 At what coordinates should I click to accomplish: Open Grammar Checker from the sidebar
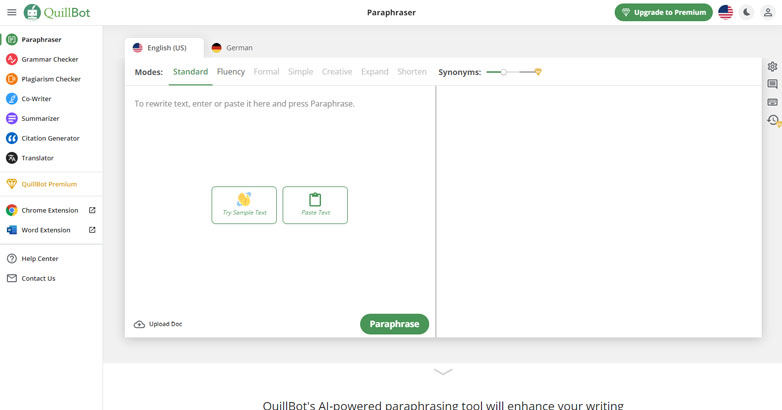[x=49, y=59]
